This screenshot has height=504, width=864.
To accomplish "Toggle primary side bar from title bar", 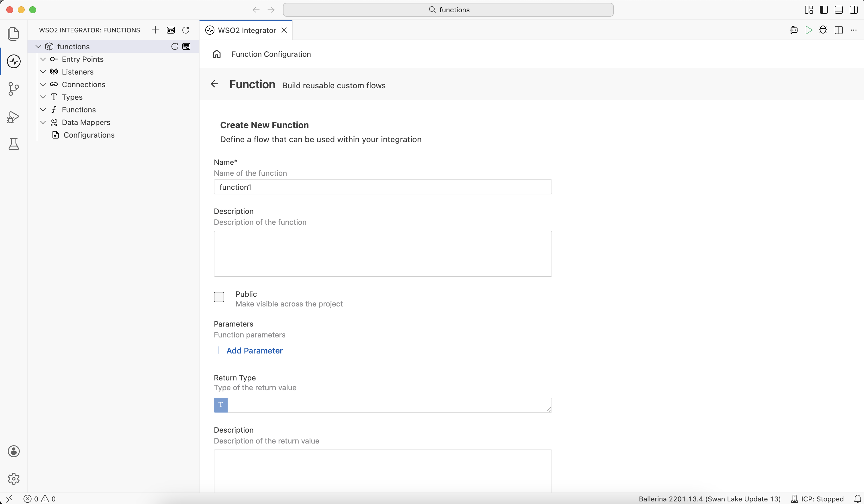I will (824, 9).
